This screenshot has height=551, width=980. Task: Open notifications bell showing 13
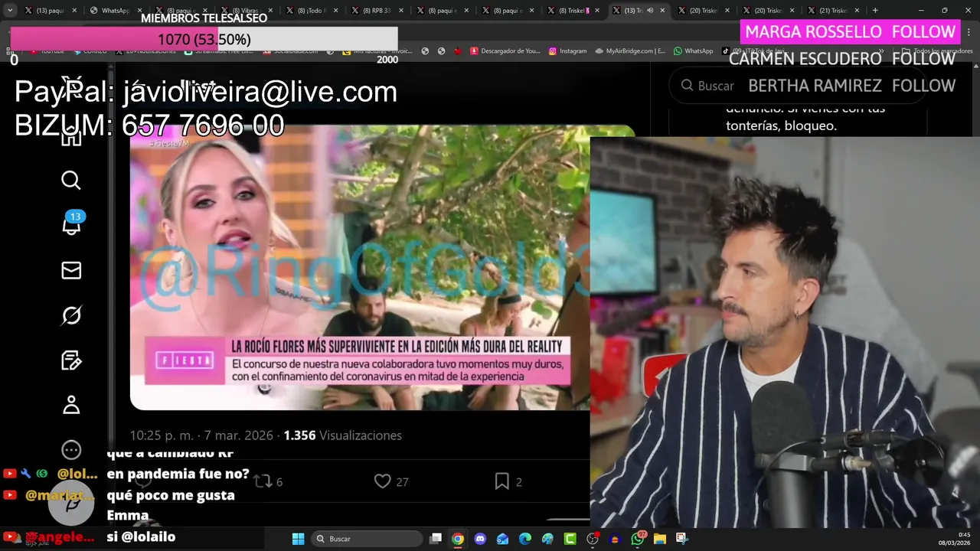point(71,224)
